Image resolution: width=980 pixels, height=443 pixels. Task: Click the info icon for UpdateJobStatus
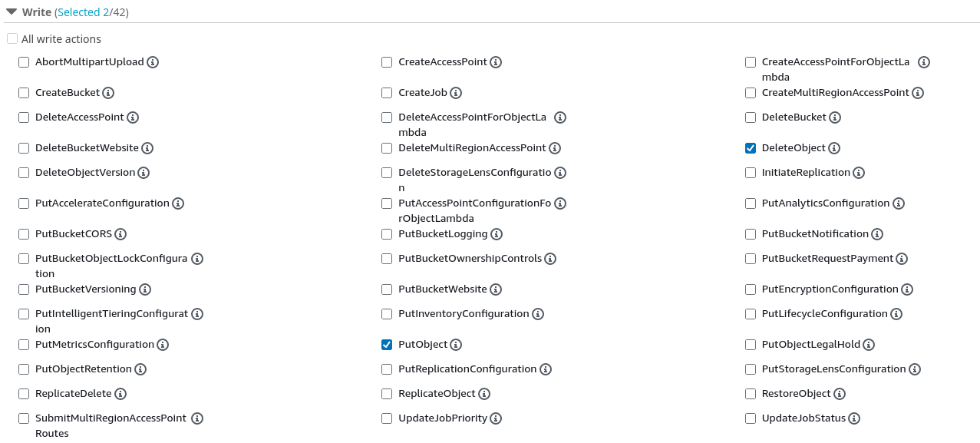click(854, 418)
